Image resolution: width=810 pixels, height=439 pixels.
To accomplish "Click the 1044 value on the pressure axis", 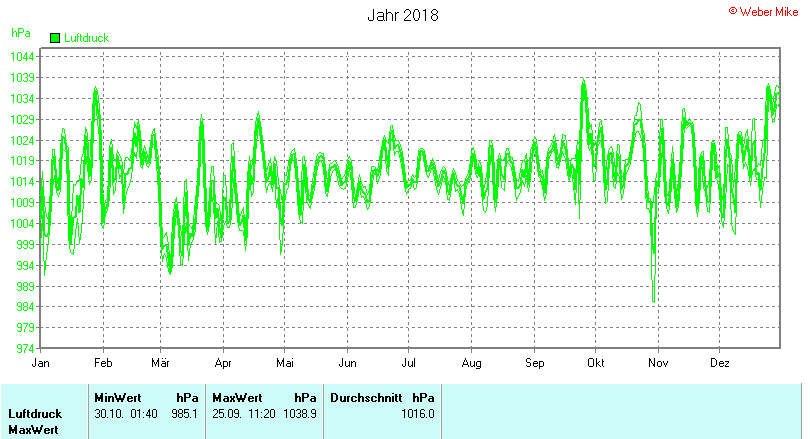I will [x=22, y=57].
